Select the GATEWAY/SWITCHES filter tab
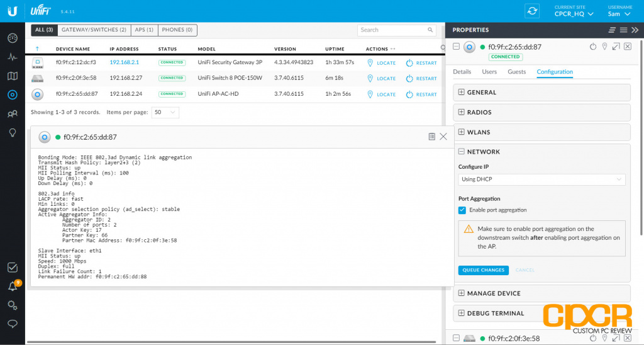The width and height of the screenshot is (644, 345). coord(94,30)
